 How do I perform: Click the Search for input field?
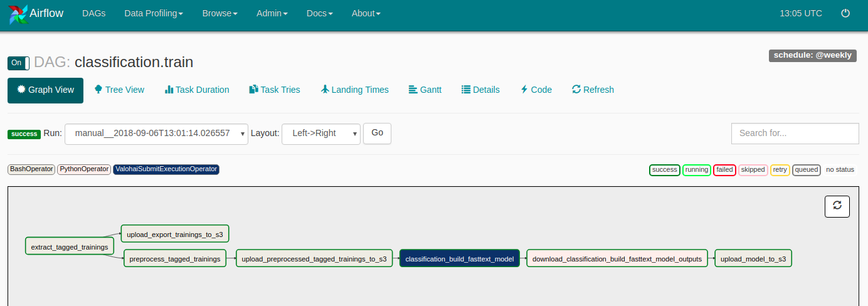pos(795,134)
